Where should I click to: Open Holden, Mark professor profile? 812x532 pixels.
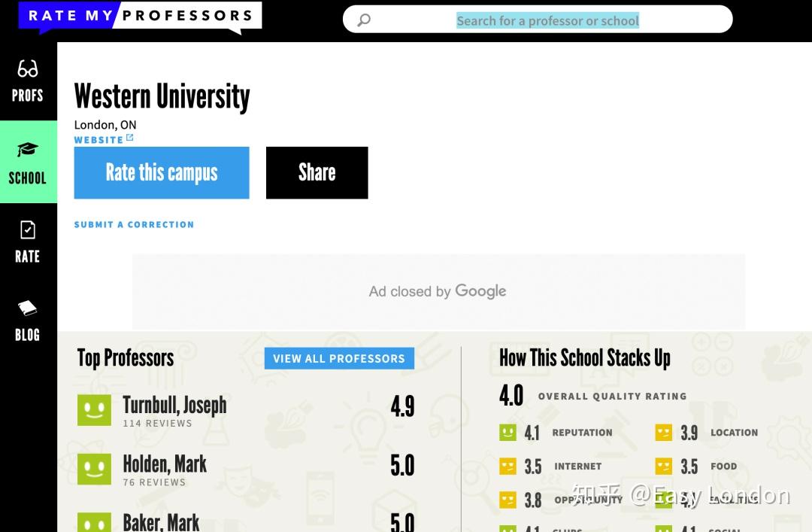pyautogui.click(x=165, y=464)
